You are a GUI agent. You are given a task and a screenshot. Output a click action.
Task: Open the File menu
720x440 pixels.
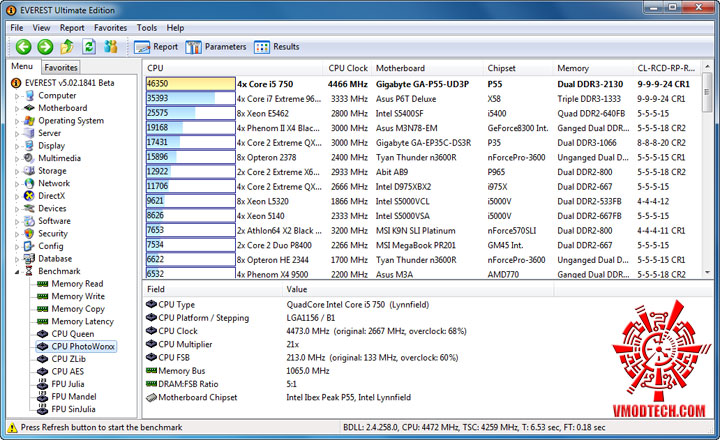[17, 28]
